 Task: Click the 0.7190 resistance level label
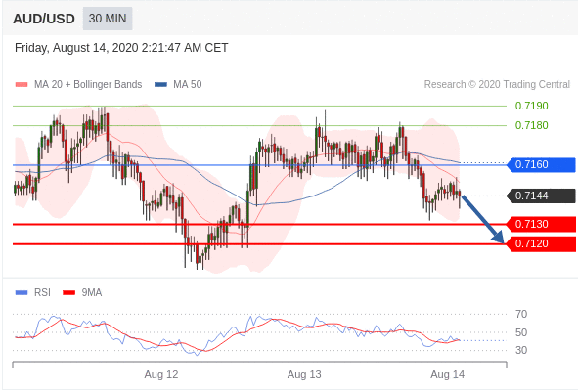click(x=532, y=107)
